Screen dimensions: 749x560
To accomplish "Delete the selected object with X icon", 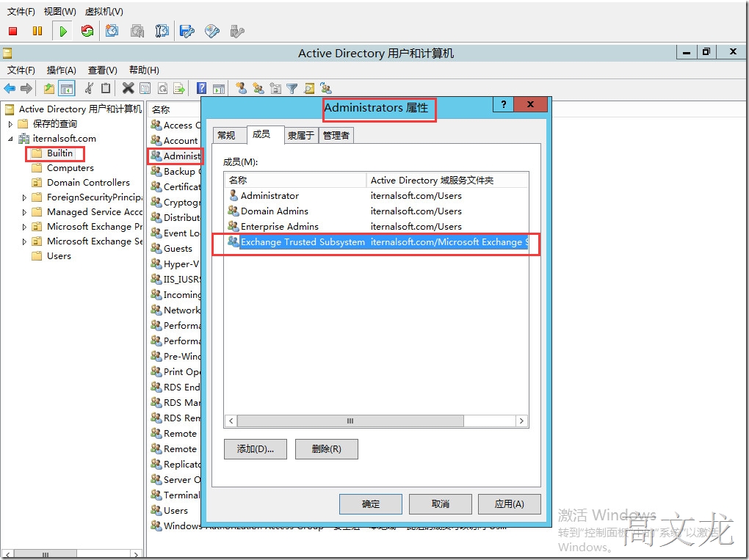I will point(128,88).
